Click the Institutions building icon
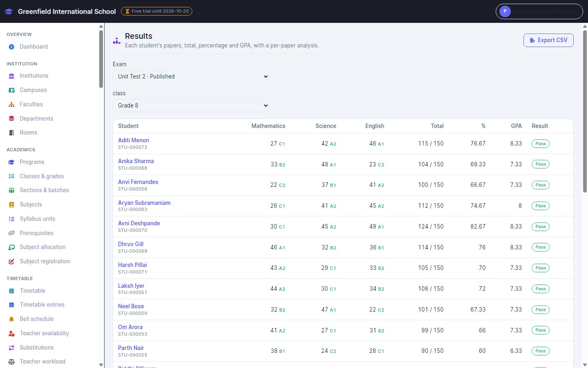Viewport: 588px width, 368px height. pos(11,76)
